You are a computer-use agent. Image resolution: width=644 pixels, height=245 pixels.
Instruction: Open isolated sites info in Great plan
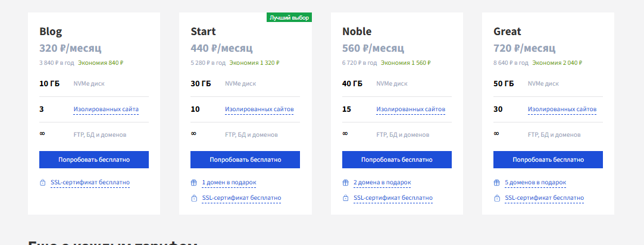[562, 109]
